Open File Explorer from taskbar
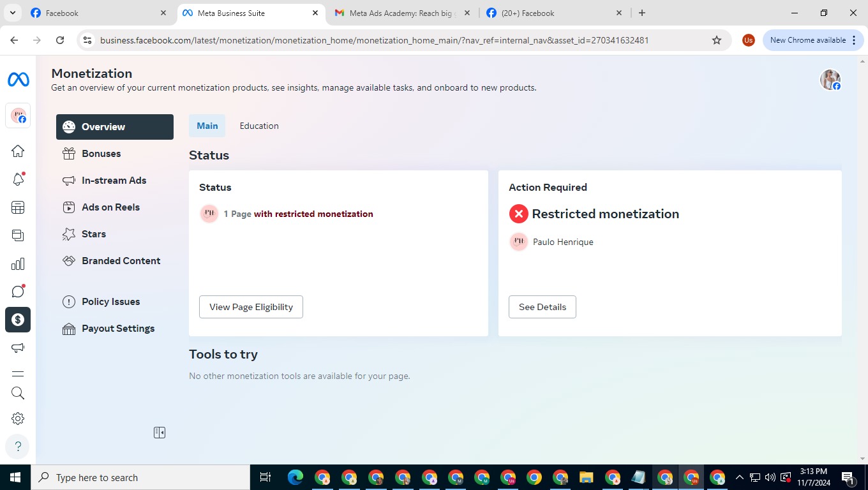The width and height of the screenshot is (868, 490). click(x=587, y=477)
